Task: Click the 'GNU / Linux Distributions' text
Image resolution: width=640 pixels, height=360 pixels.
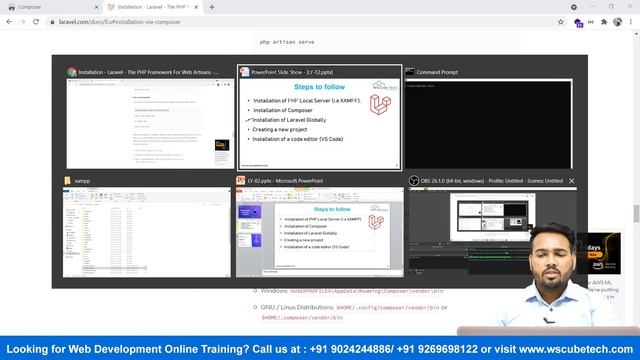Action: 297,307
